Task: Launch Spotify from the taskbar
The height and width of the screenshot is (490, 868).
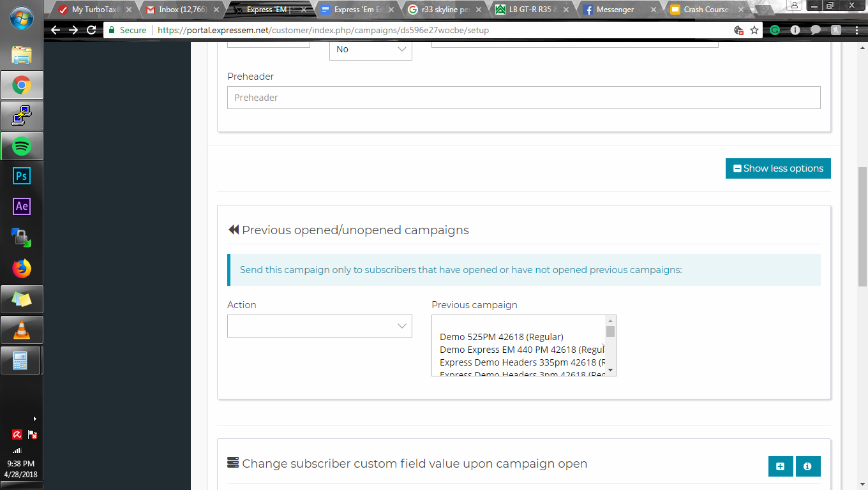Action: click(x=22, y=145)
